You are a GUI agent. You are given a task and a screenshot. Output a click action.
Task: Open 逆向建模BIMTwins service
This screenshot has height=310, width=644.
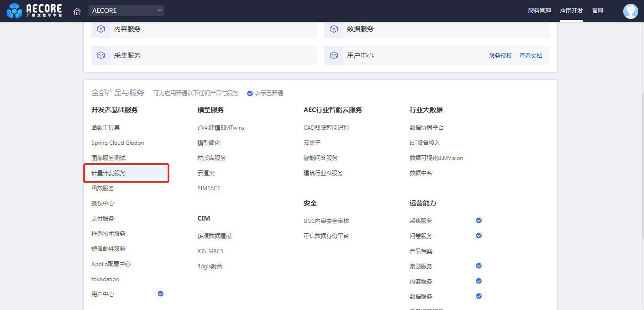pyautogui.click(x=221, y=128)
